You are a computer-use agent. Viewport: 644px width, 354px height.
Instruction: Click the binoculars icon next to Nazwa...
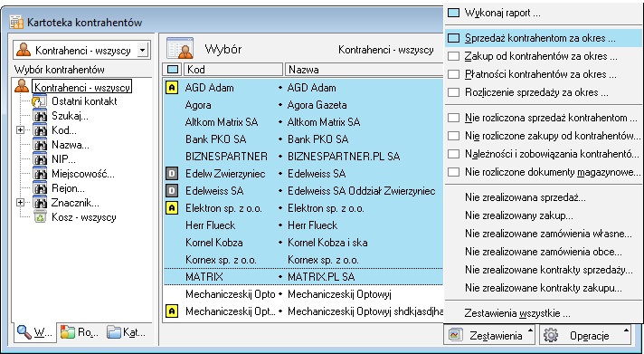pos(40,145)
